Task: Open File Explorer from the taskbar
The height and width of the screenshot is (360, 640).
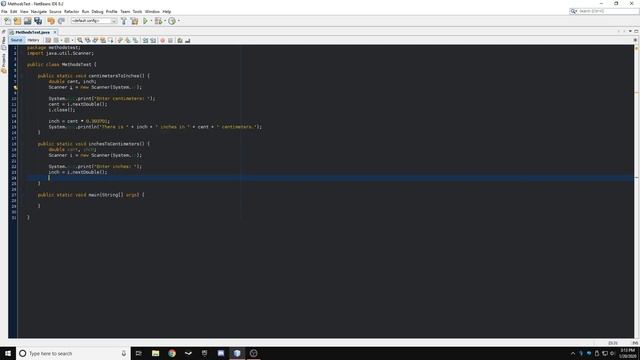Action: tap(156, 353)
